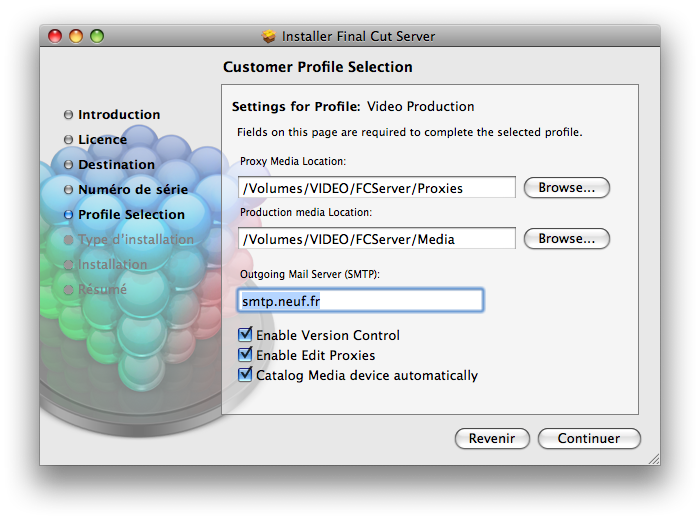Click the Proxy Media Location path field
Viewport: 700px width, 520px height.
coord(377,187)
